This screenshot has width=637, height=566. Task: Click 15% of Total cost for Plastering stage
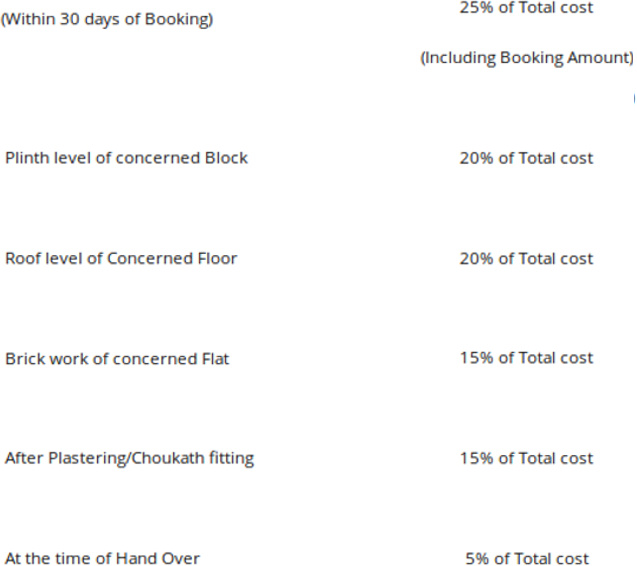click(527, 458)
